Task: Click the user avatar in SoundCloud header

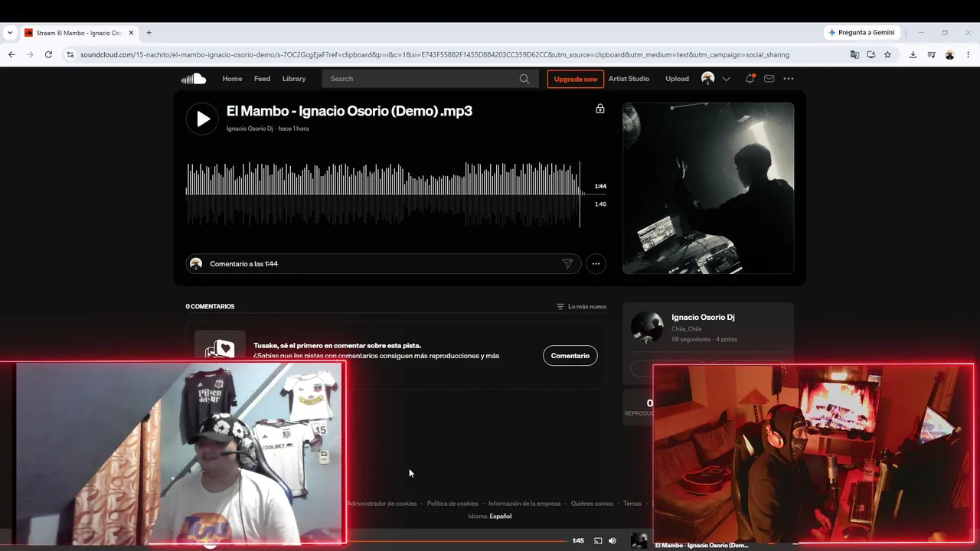Action: coord(708,79)
